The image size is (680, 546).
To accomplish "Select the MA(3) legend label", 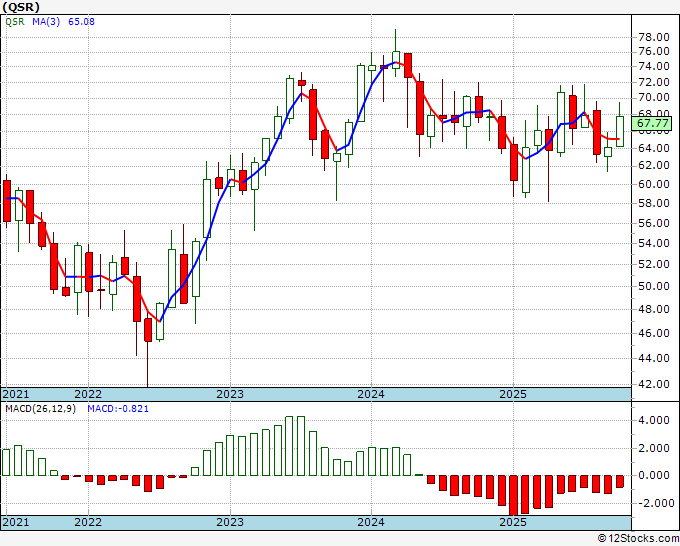I will (x=46, y=21).
